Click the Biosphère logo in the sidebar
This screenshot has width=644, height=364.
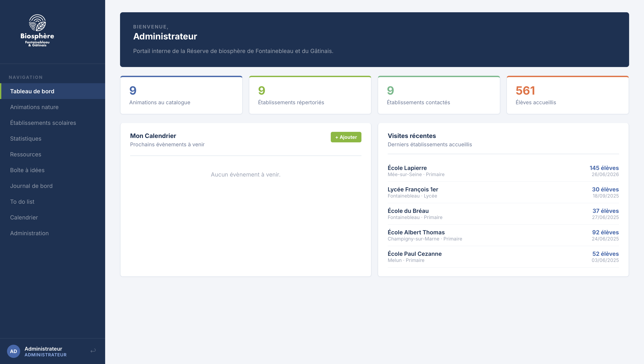pos(37,30)
